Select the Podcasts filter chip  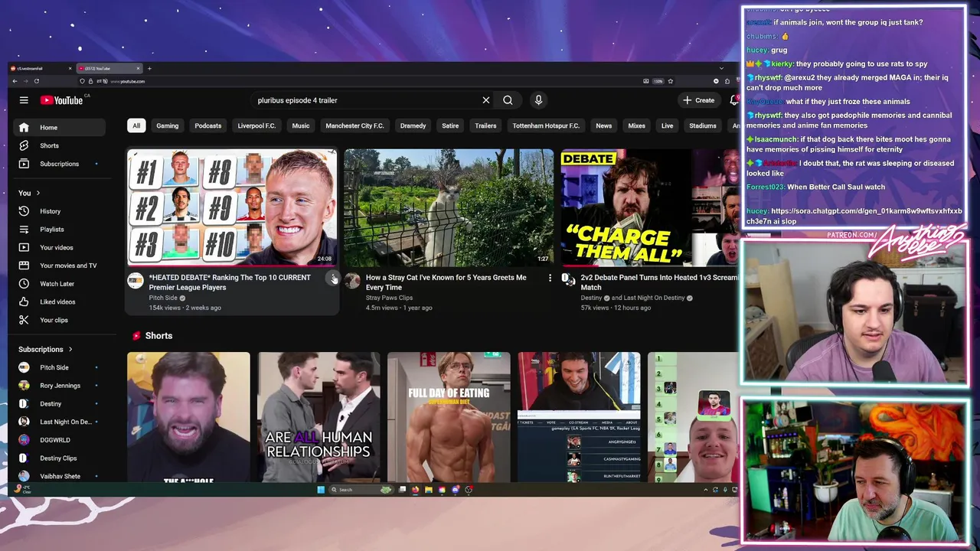tap(207, 126)
